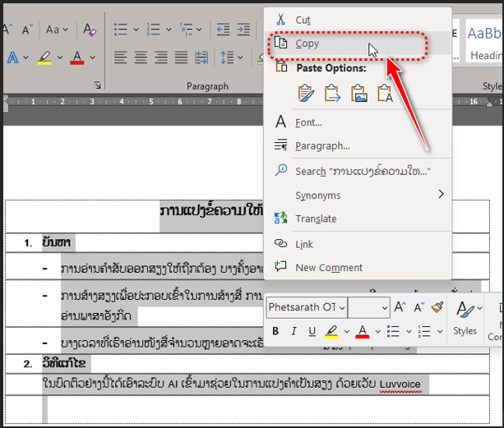The height and width of the screenshot is (428, 504).
Task: Click New Comment in context menu
Action: click(x=329, y=267)
